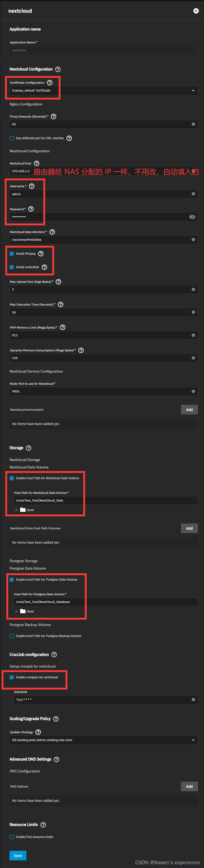This screenshot has width=204, height=868.
Task: Show help for Opcache Memory Consumption
Action: (x=81, y=350)
